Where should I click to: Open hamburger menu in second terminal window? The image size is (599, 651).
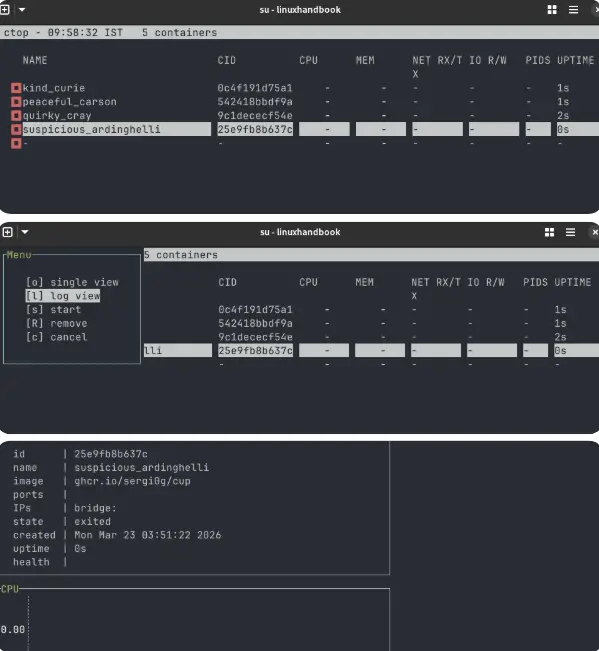pos(570,232)
